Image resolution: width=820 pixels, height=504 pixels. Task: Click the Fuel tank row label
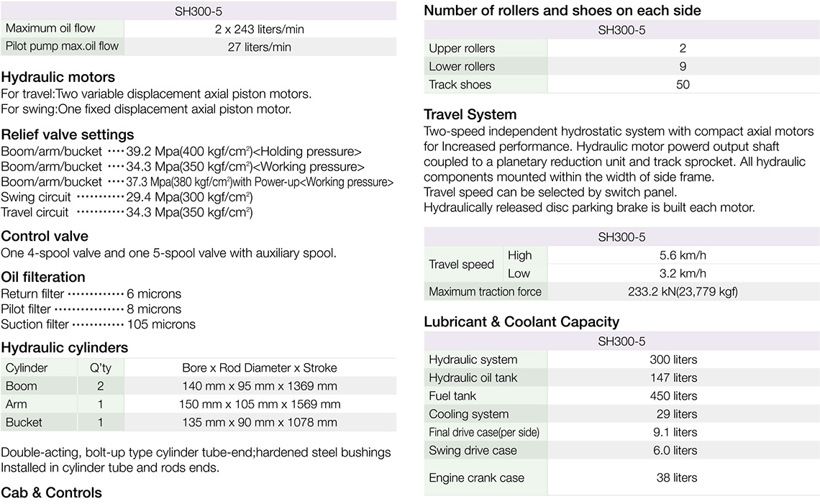coord(452,396)
